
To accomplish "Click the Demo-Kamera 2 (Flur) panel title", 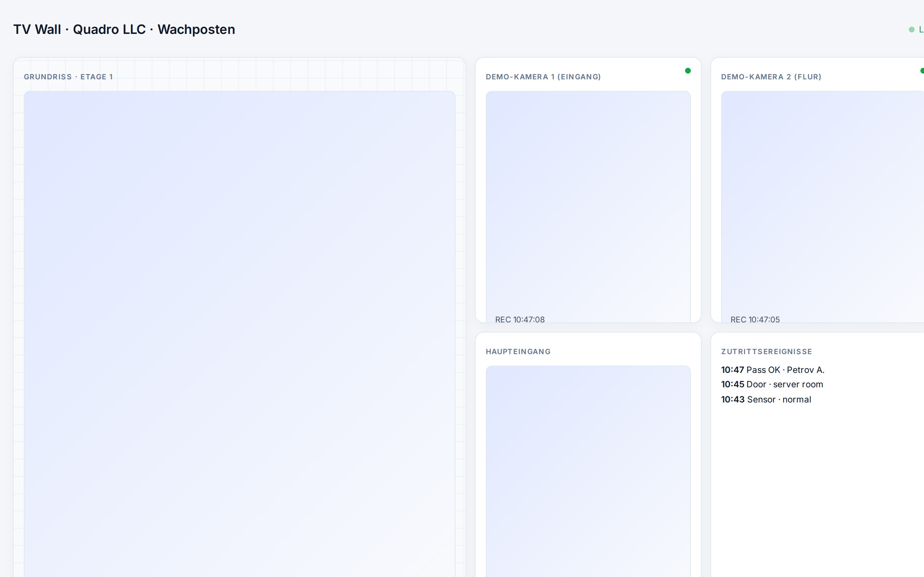I will [x=771, y=77].
